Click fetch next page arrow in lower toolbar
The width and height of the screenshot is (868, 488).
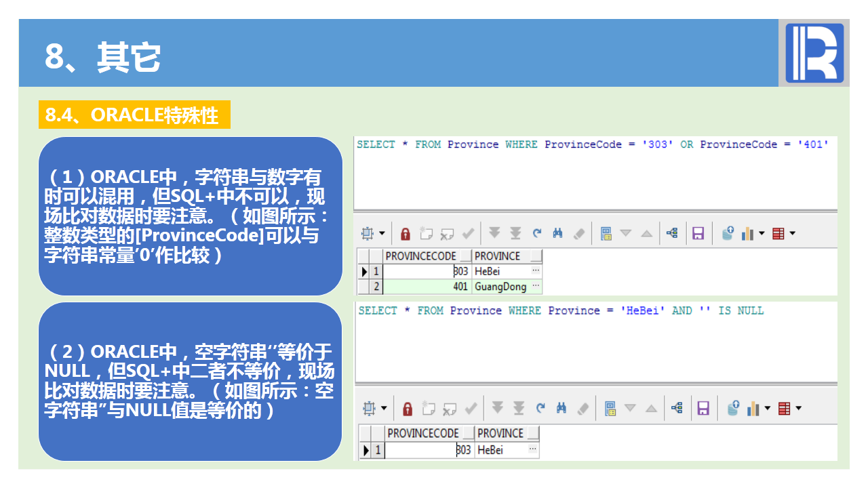coord(498,408)
